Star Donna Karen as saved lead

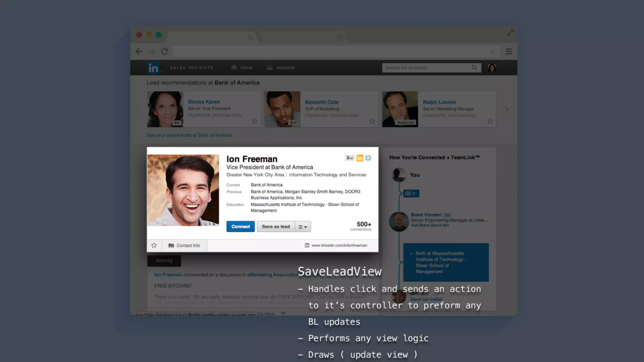click(255, 121)
